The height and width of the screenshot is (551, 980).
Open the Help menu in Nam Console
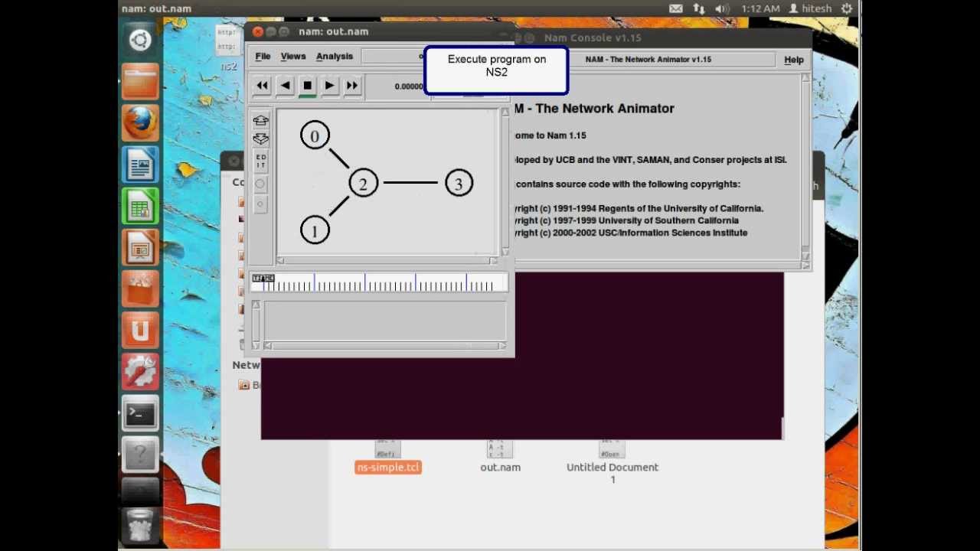pos(794,60)
